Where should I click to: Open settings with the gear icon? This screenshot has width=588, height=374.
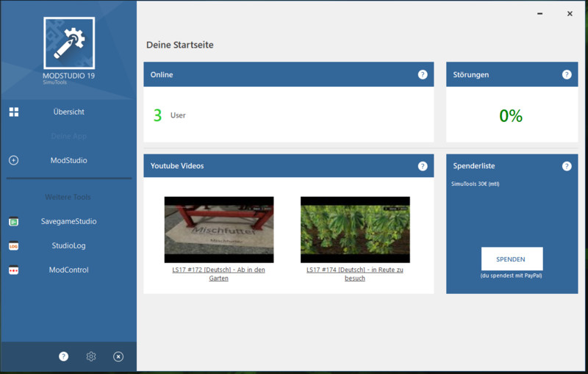pyautogui.click(x=91, y=356)
